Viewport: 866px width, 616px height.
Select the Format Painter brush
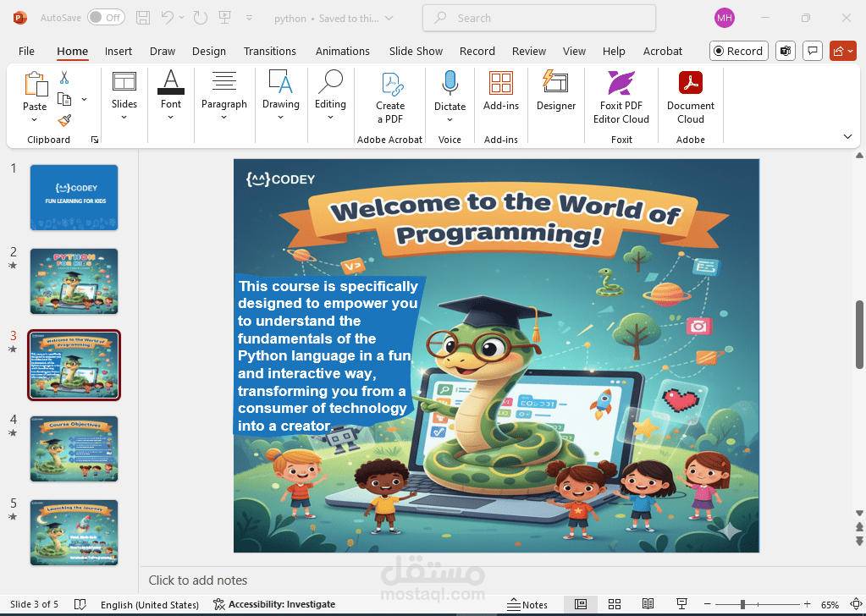coord(64,120)
